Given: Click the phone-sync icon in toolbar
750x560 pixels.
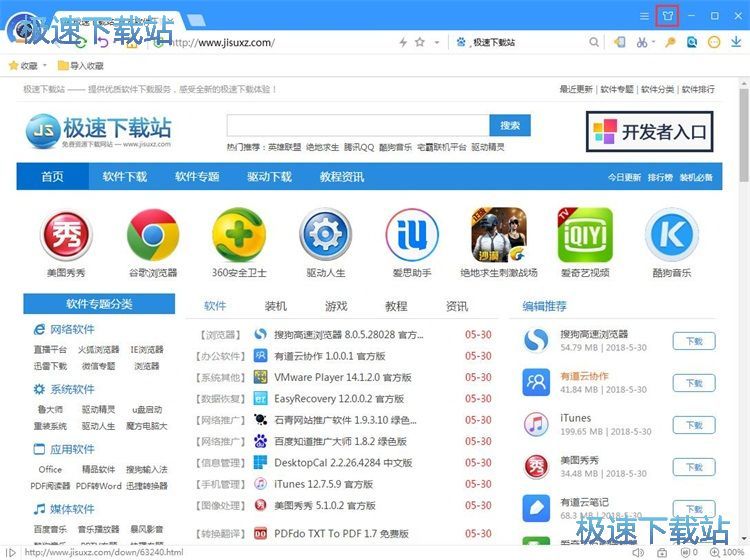Looking at the screenshot, I should [620, 43].
